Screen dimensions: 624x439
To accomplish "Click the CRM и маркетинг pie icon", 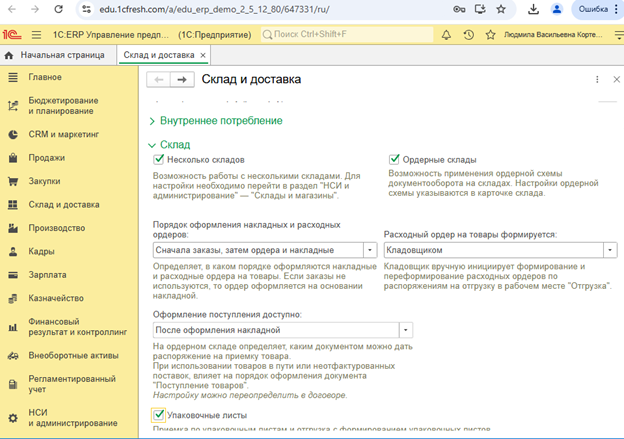I will click(x=13, y=135).
